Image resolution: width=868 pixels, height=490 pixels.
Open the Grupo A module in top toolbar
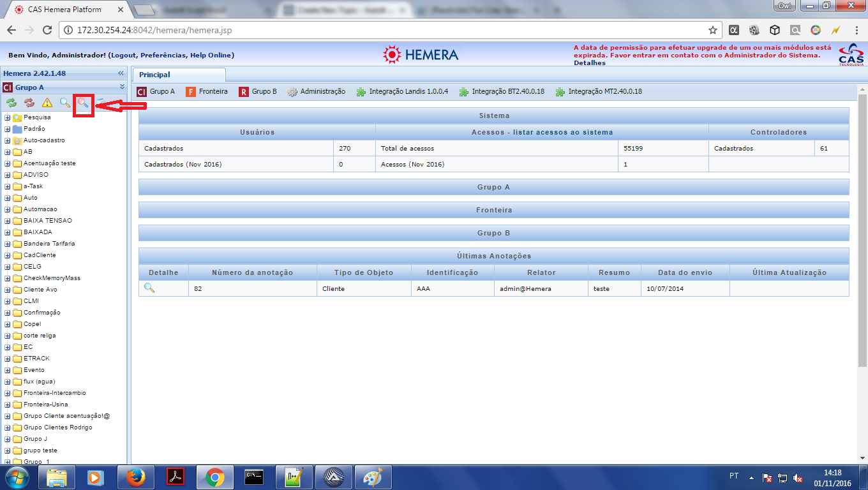pos(156,91)
